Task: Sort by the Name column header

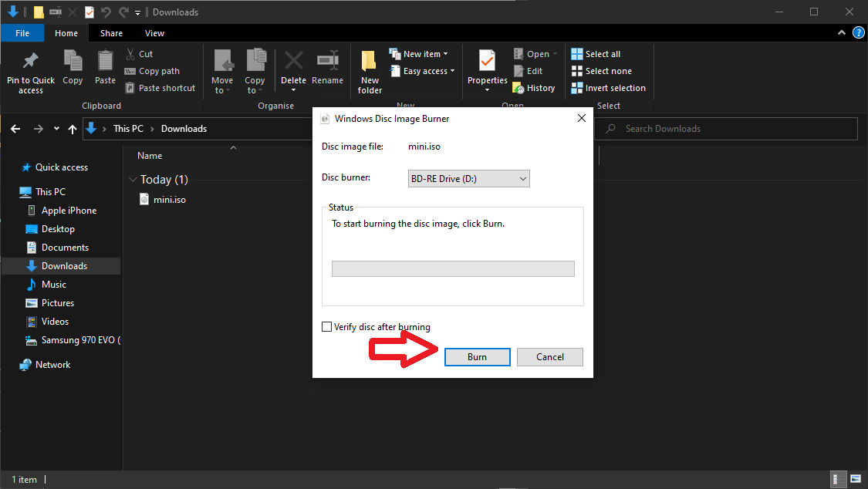Action: point(150,156)
